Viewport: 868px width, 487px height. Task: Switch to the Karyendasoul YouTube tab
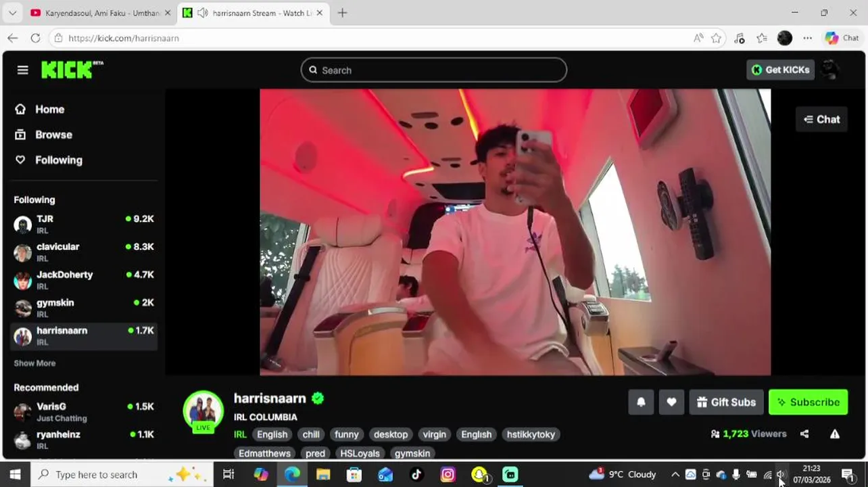click(101, 13)
